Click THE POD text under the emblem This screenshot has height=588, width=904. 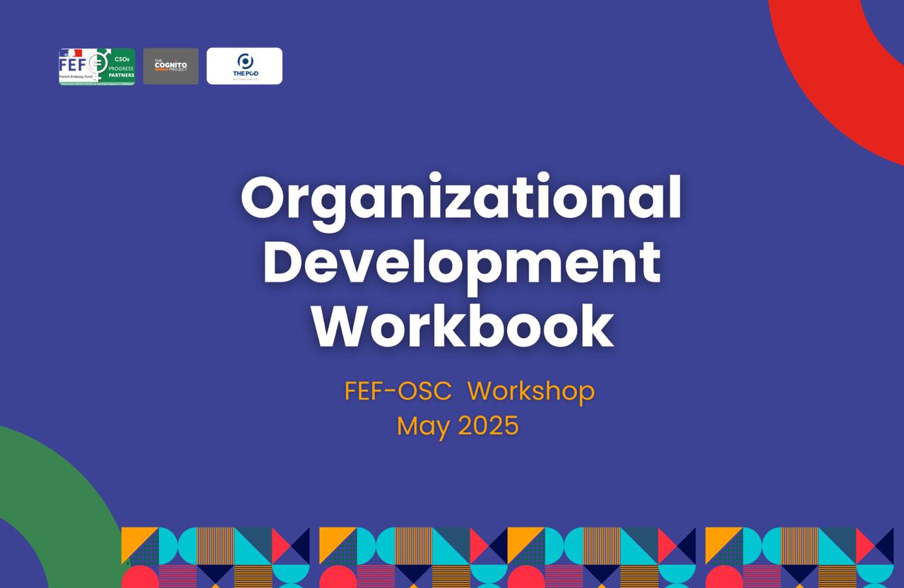point(244,74)
